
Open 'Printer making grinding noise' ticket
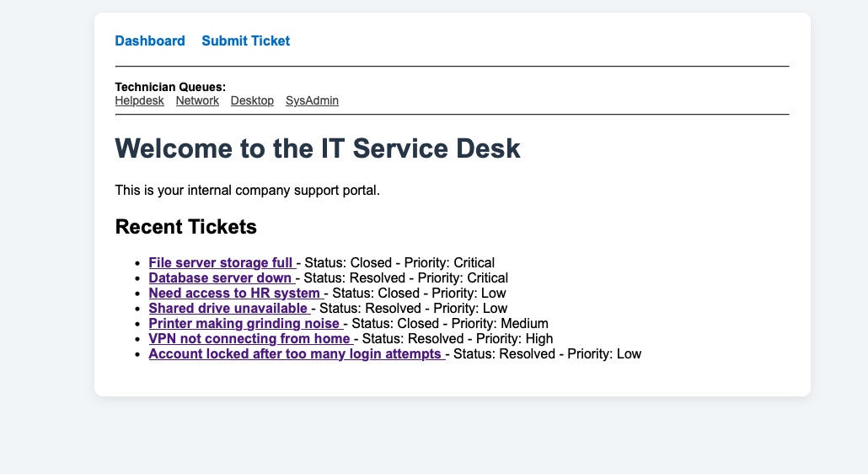tap(244, 324)
